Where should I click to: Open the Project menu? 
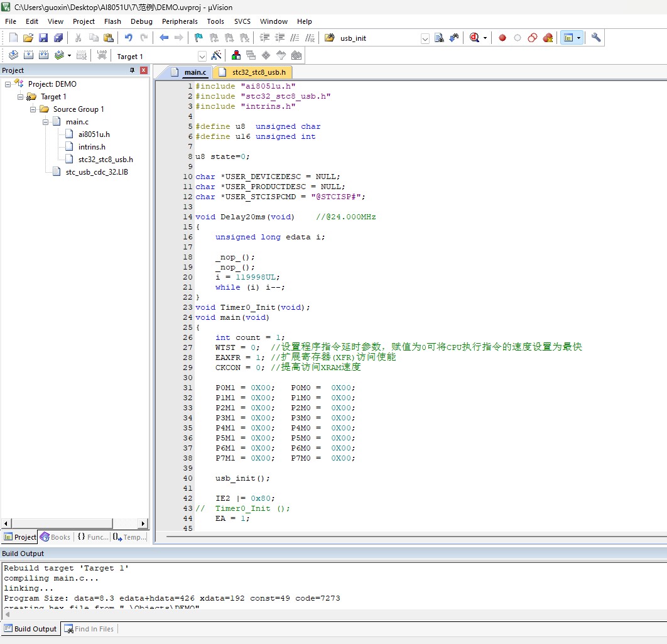(x=84, y=21)
